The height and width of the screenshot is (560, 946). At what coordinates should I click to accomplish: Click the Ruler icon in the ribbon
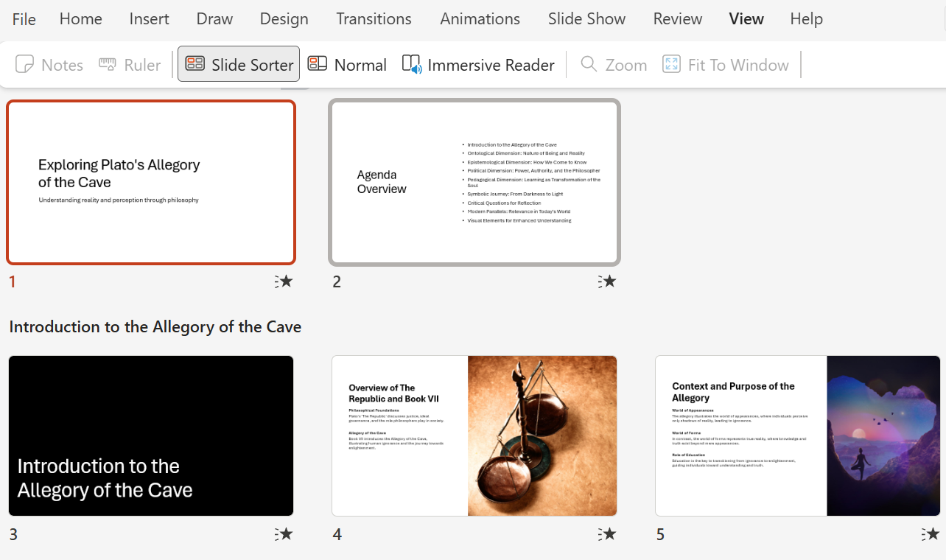coord(108,64)
